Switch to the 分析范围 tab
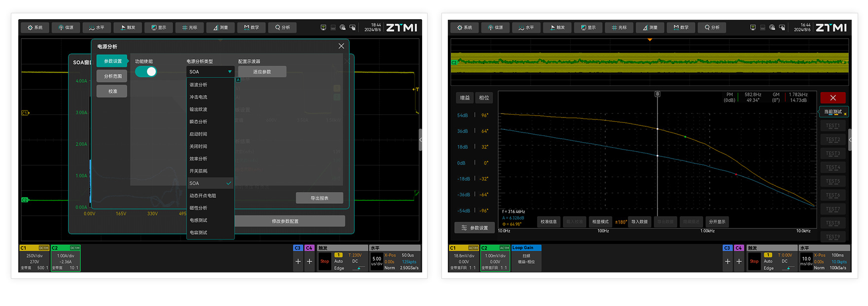 coord(112,76)
